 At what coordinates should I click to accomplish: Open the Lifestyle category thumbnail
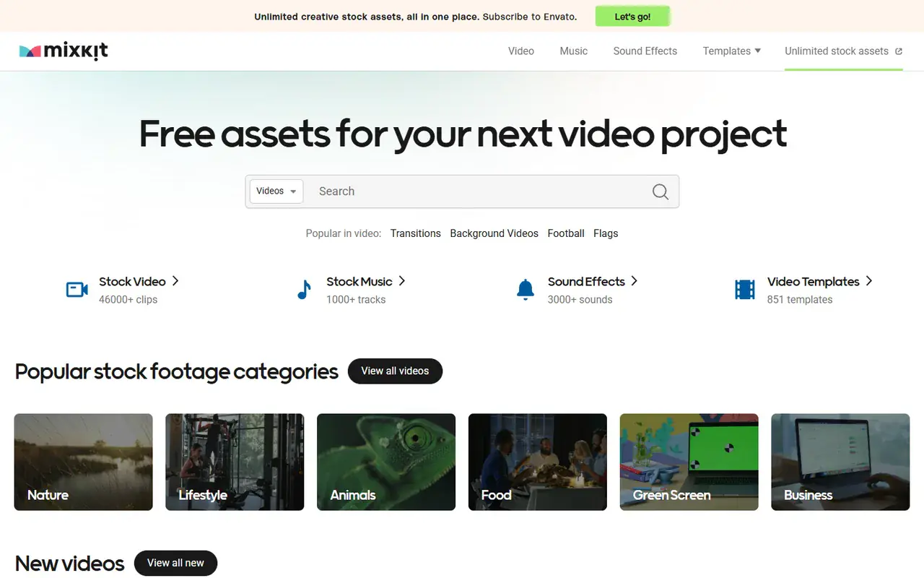coord(235,462)
